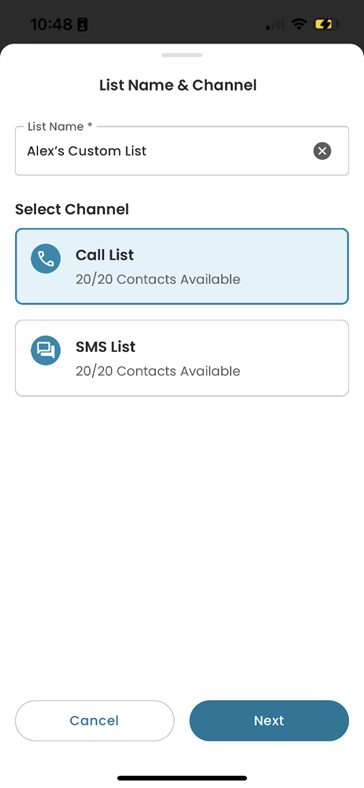This screenshot has width=364, height=788.
Task: Tap the 10:48 clock in status bar
Action: 52,24
